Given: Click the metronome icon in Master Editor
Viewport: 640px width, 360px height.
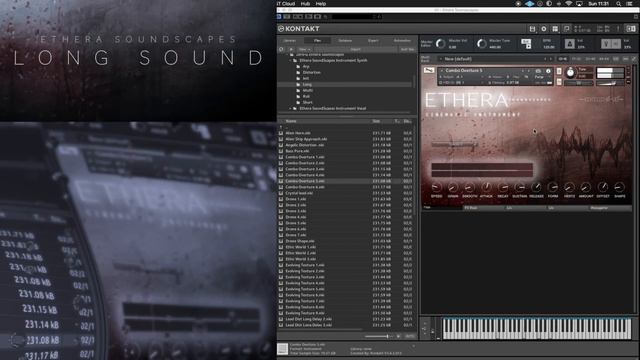Looking at the screenshot, I should [570, 44].
